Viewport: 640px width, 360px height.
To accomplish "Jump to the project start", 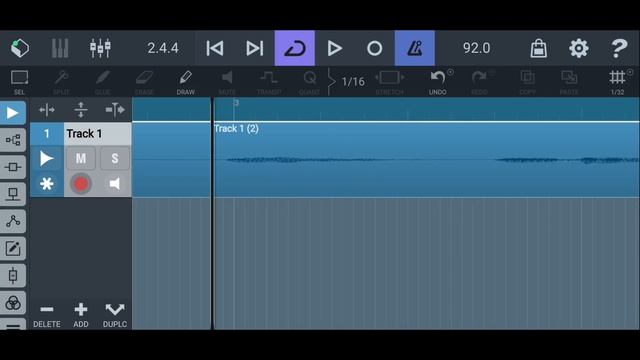I will (215, 48).
